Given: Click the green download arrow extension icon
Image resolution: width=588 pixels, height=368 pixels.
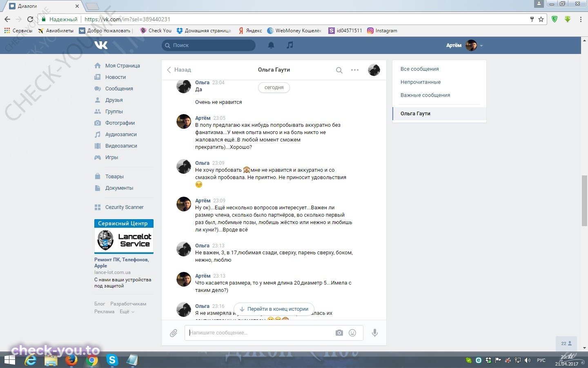Looking at the screenshot, I should [x=568, y=19].
